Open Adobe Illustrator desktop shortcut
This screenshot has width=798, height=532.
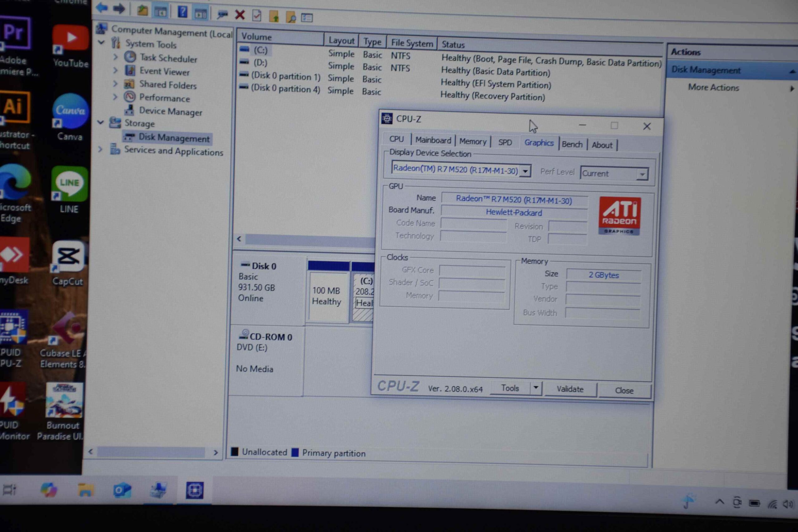point(15,120)
